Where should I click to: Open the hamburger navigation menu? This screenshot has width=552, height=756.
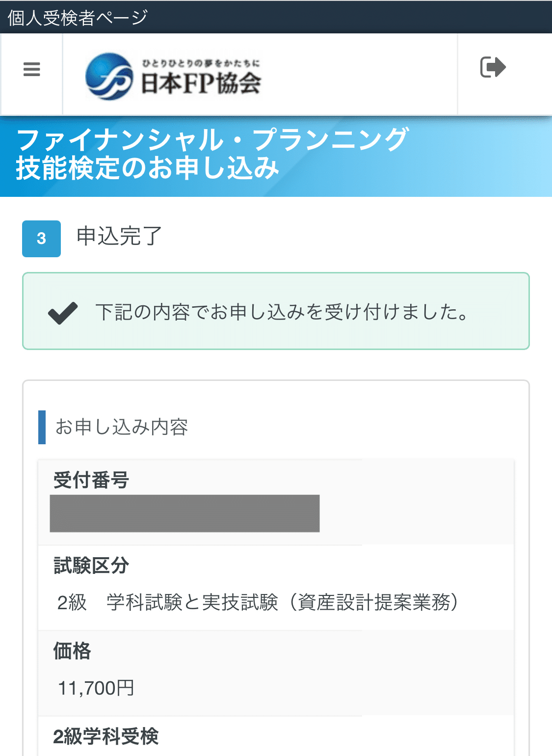[x=31, y=70]
